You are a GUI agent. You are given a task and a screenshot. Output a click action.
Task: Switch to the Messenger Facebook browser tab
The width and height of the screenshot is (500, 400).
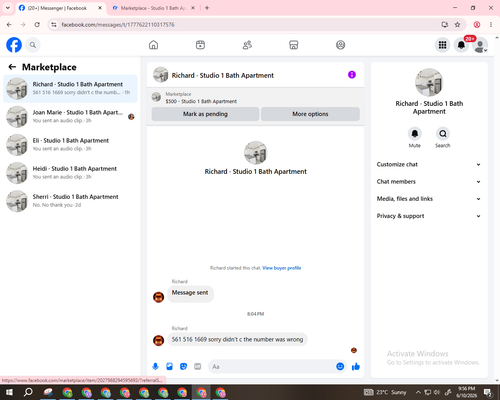tap(61, 8)
